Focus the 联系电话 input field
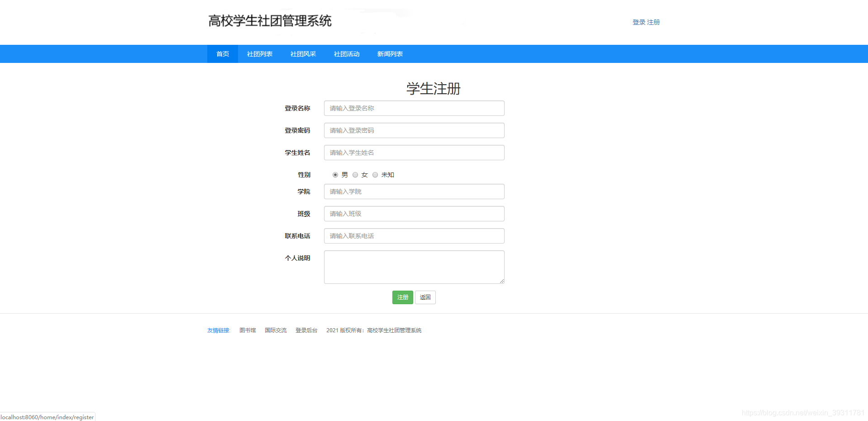 pos(414,236)
